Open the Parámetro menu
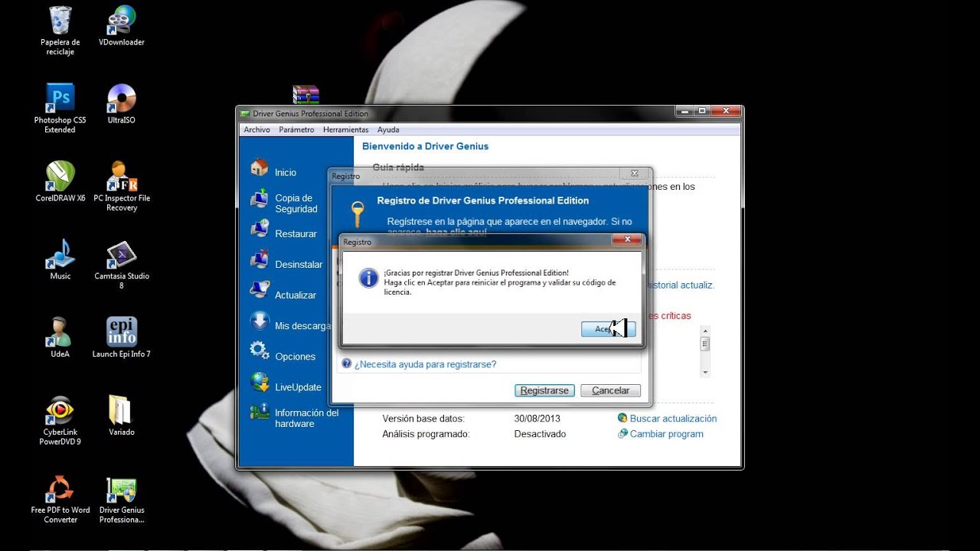Image resolution: width=980 pixels, height=551 pixels. point(296,130)
